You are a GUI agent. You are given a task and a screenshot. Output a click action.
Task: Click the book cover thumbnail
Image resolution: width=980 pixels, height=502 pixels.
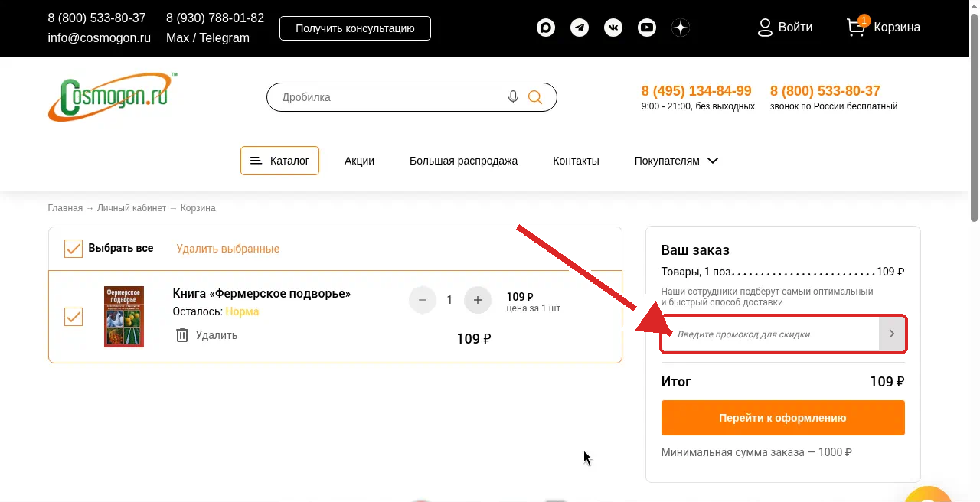[x=124, y=317]
